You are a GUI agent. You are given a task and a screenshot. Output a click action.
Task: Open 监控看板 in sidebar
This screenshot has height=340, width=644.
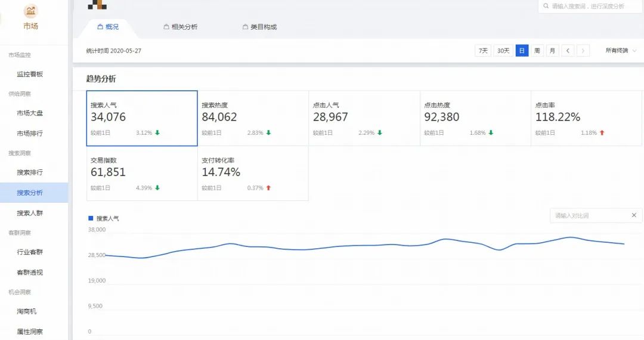point(30,74)
